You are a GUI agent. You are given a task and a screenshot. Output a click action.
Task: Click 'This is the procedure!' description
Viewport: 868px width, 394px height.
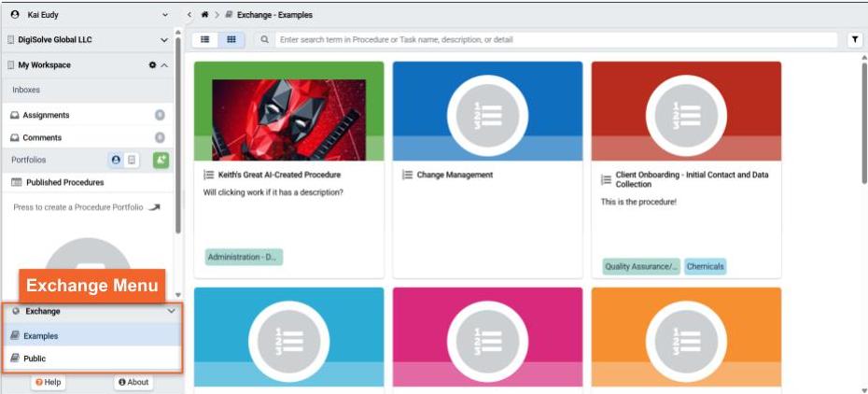click(638, 202)
